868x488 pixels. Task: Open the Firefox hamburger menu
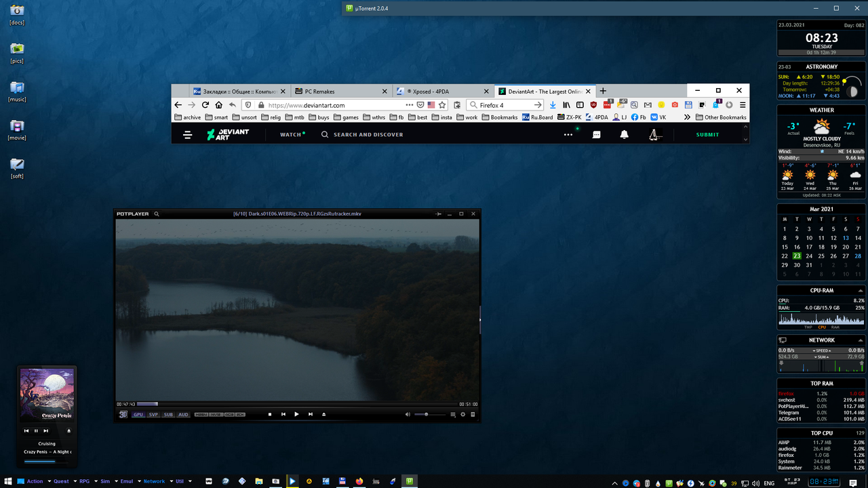[x=741, y=104]
